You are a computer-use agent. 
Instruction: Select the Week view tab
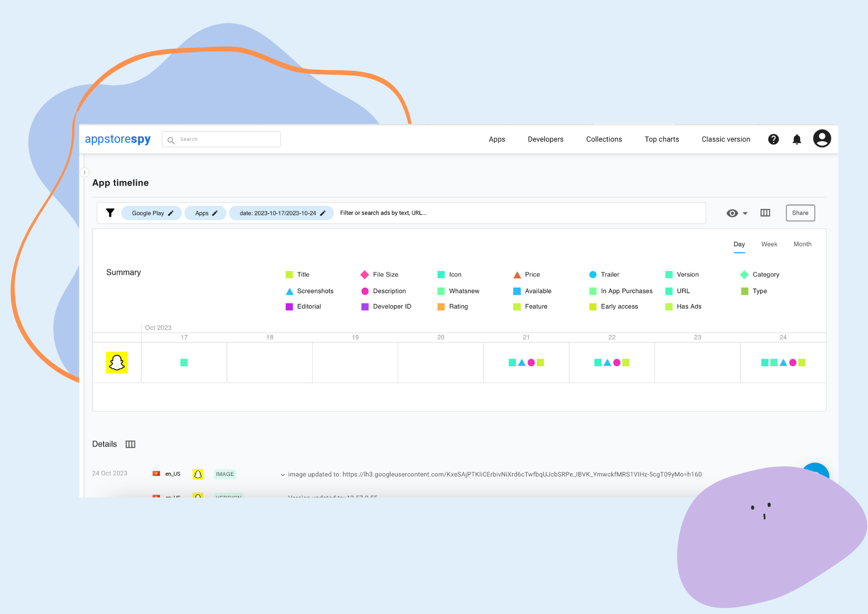(769, 244)
